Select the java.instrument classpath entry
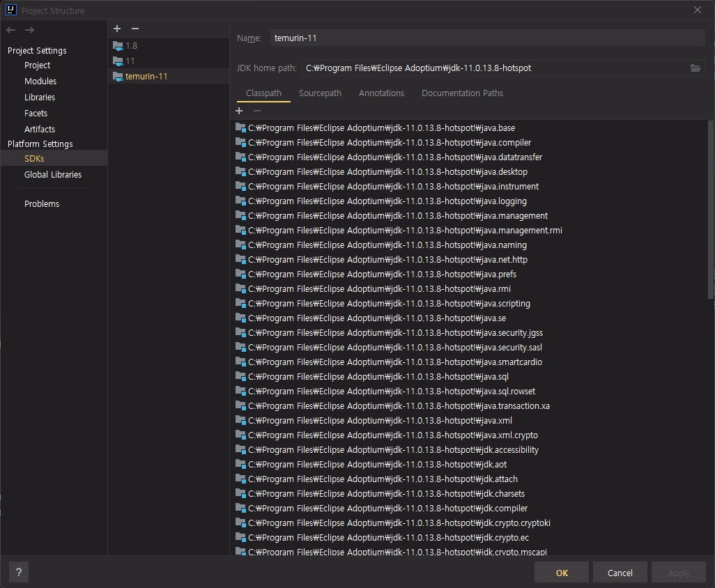 [470, 186]
